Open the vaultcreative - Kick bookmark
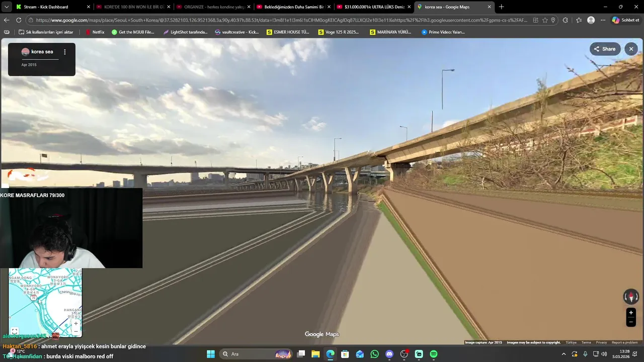 click(x=236, y=32)
